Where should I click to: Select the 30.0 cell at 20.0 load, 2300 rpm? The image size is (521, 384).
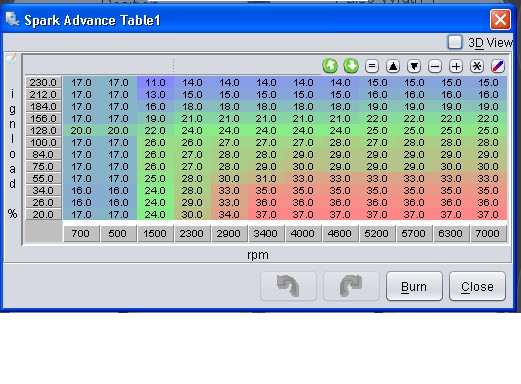pyautogui.click(x=192, y=214)
